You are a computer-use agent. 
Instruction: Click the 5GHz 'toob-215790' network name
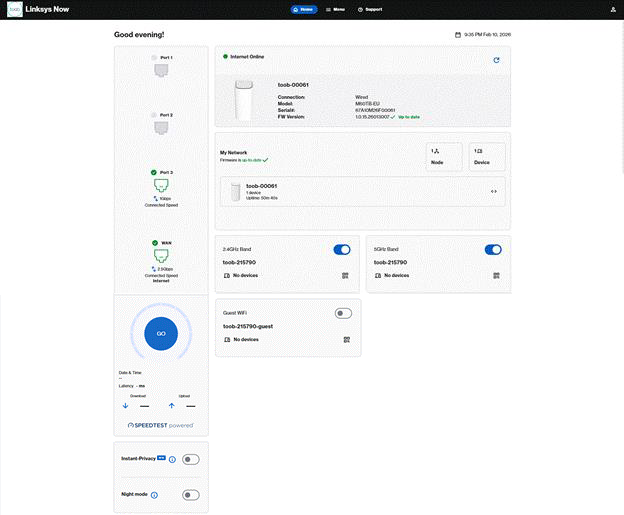[390, 262]
